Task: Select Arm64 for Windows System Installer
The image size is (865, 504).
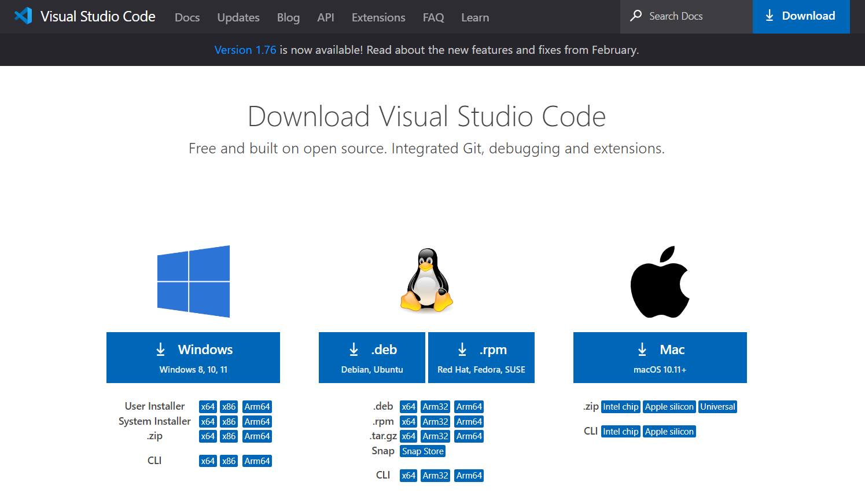Action: (257, 422)
